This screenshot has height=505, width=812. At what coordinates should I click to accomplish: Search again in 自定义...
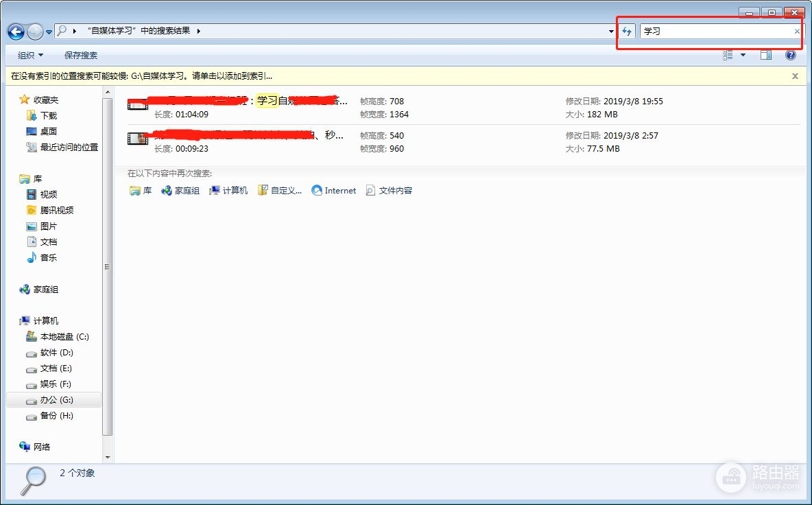pyautogui.click(x=280, y=191)
